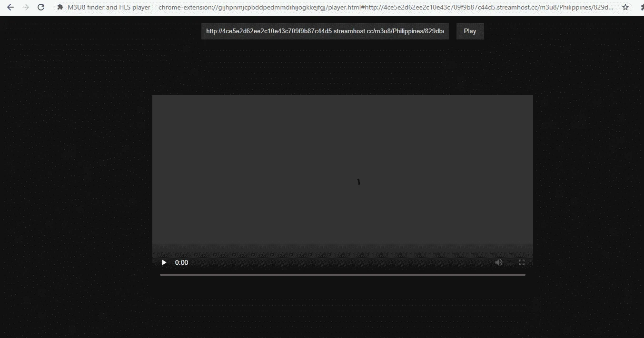644x338 pixels.
Task: Click the extension puzzle-piece icon
Action: [x=60, y=7]
